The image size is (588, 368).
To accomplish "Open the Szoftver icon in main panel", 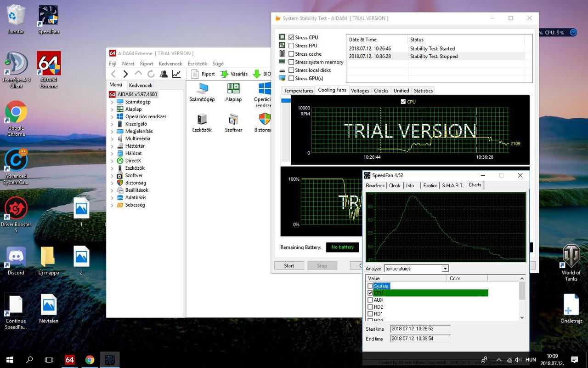I will pos(233,120).
